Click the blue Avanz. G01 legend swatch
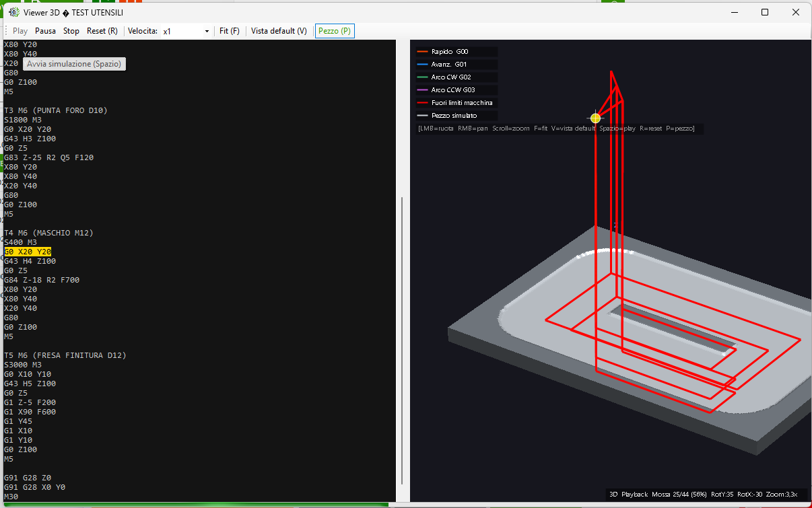Image resolution: width=812 pixels, height=508 pixels. (x=422, y=65)
